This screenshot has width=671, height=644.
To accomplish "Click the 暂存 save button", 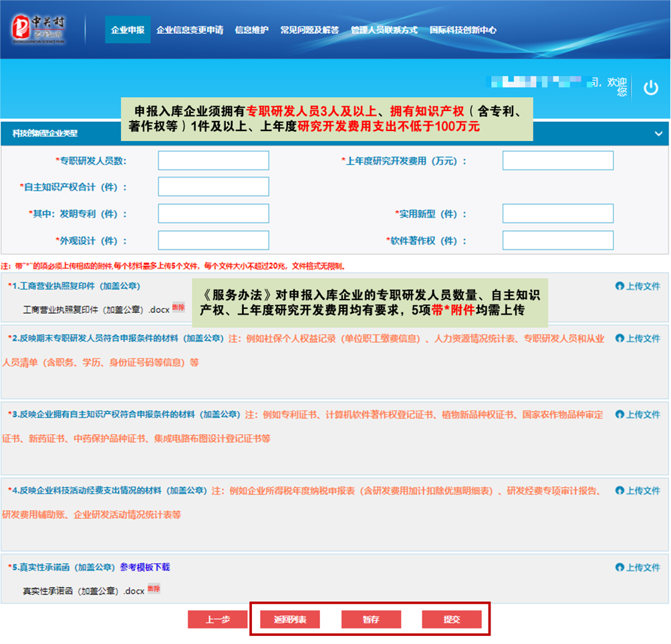I will (371, 619).
